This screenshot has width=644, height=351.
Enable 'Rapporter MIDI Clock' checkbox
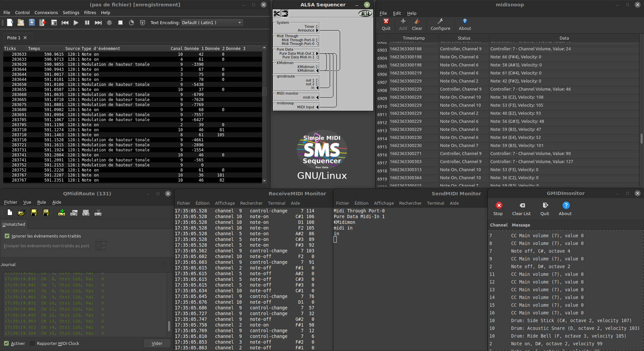pos(32,343)
